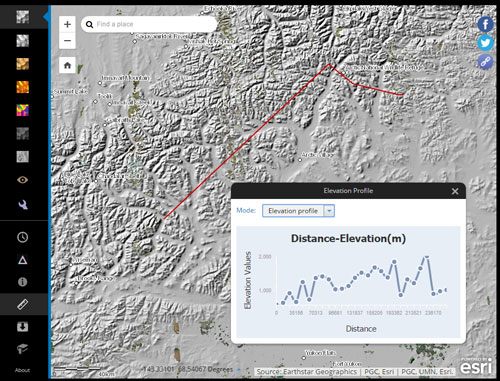Open the wrench tools icon
The height and width of the screenshot is (381, 500).
tap(23, 204)
